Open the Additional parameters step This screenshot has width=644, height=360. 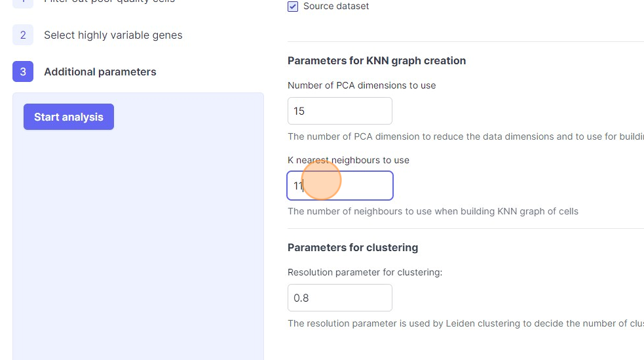click(x=100, y=71)
